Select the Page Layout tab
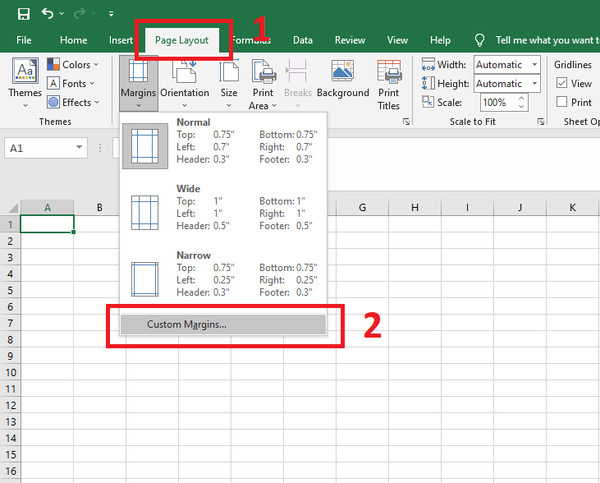The image size is (600, 483). tap(182, 40)
